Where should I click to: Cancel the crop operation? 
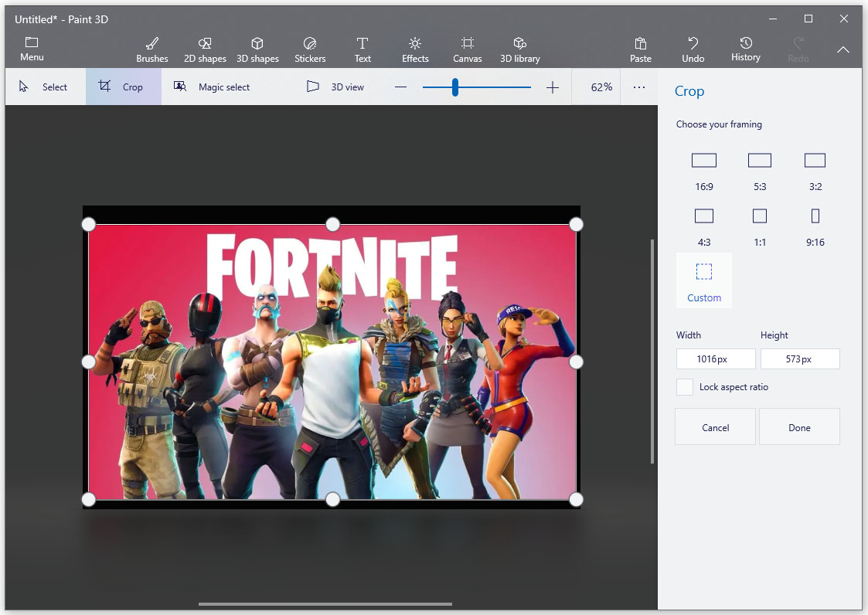[715, 427]
